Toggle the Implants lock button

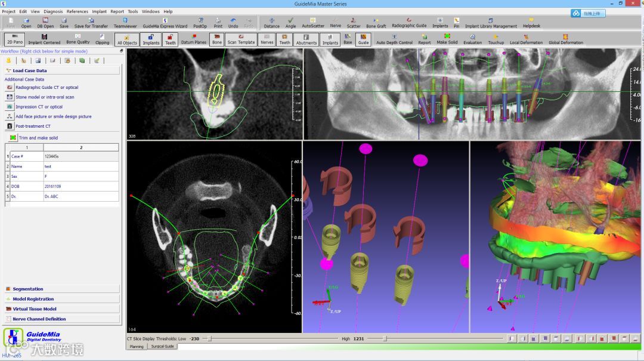pos(151,39)
